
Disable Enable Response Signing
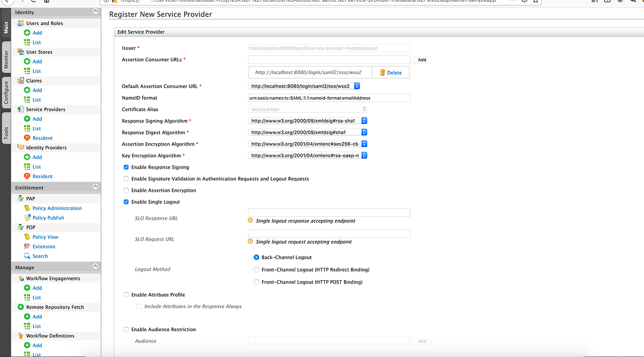[126, 167]
